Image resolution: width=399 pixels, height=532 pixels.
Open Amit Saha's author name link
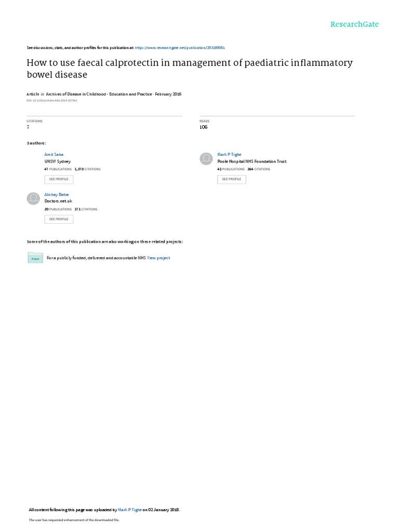[x=54, y=154]
